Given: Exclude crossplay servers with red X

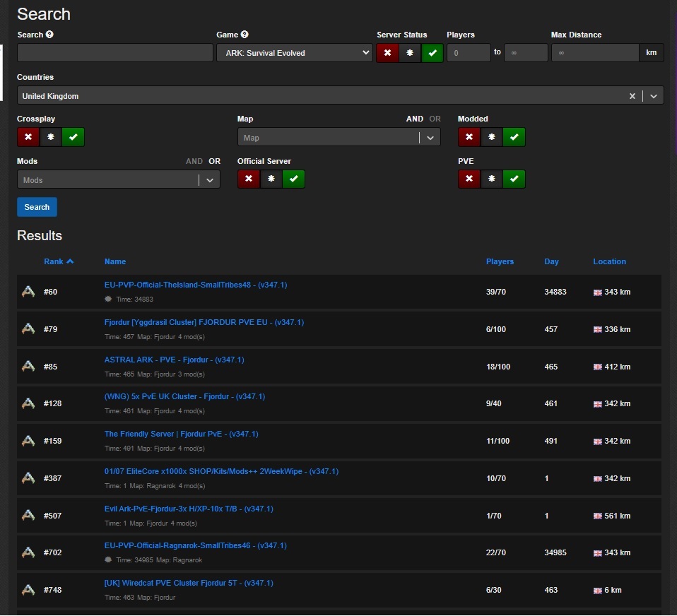Looking at the screenshot, I should pos(28,137).
